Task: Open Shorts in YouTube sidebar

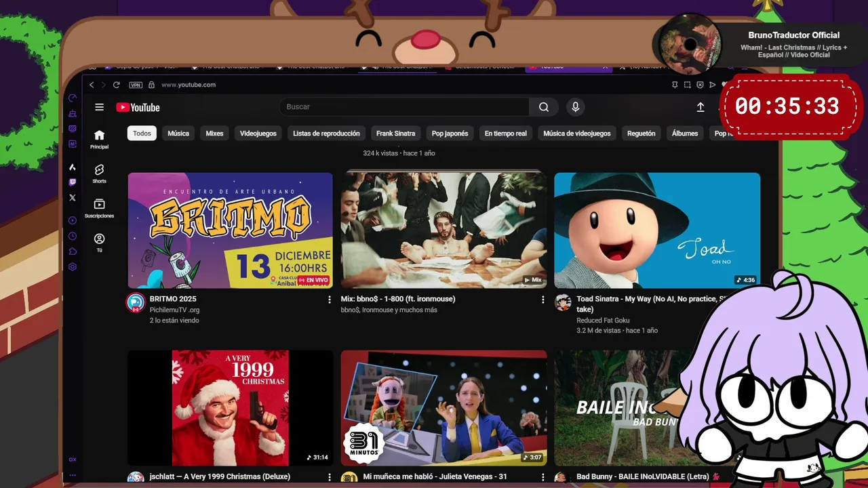Action: (99, 173)
